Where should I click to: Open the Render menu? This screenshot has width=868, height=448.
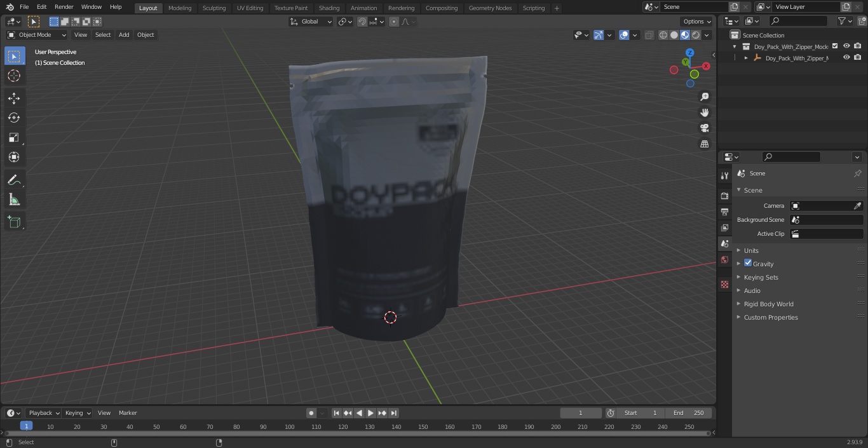pos(64,7)
